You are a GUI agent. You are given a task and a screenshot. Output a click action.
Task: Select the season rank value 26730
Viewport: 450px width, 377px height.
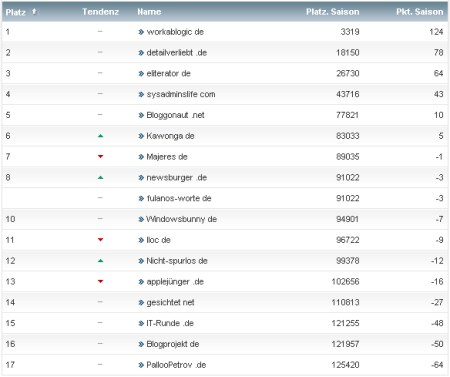click(x=348, y=73)
